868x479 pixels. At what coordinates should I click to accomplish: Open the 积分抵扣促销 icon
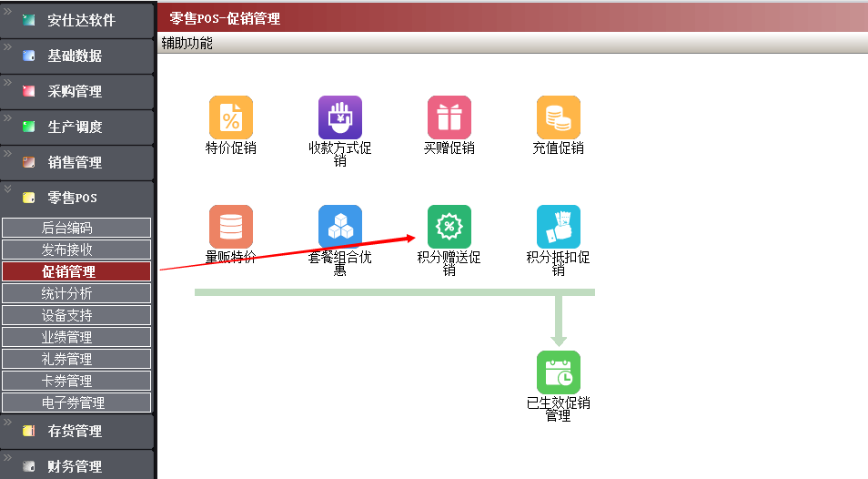558,227
